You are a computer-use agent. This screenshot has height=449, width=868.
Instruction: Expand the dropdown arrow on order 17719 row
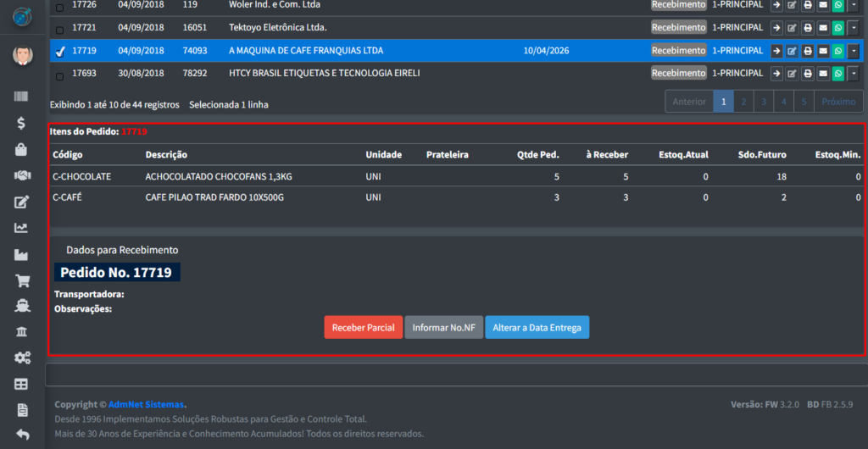(x=853, y=51)
